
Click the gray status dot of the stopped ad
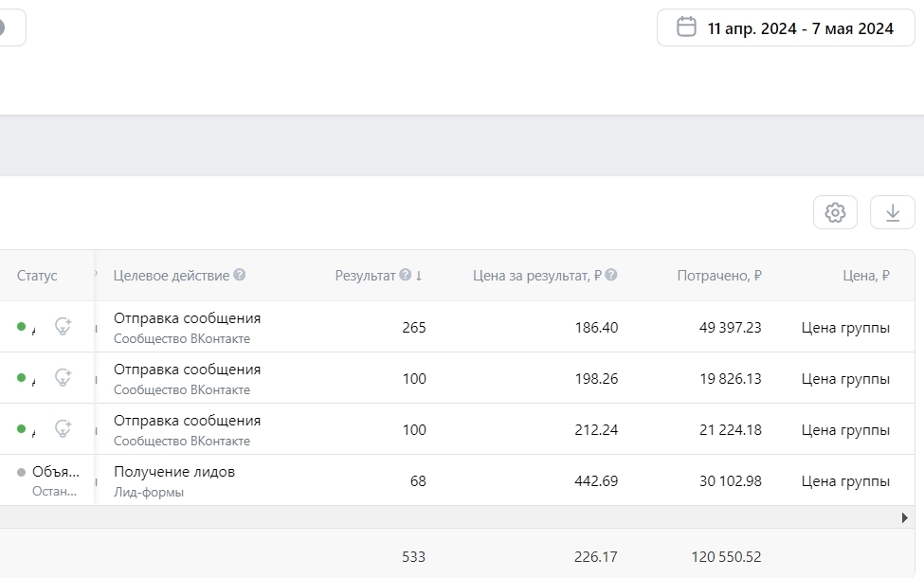pyautogui.click(x=22, y=472)
